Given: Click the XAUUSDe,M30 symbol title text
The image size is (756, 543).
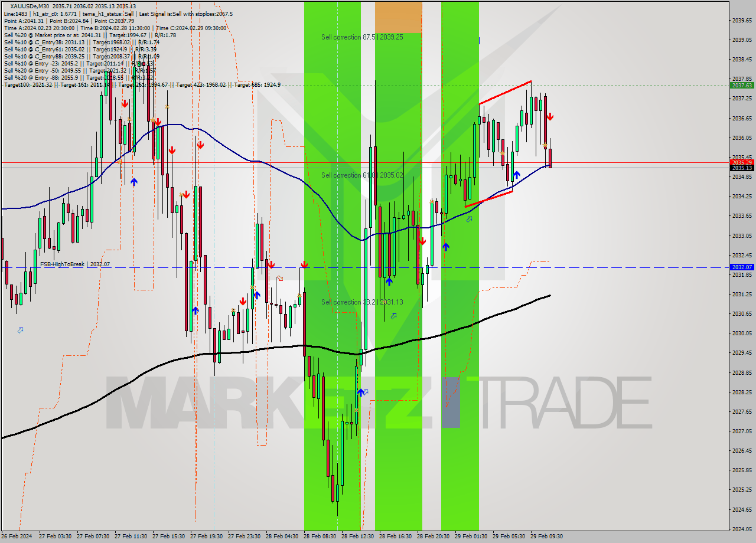Looking at the screenshot, I should click(30, 6).
